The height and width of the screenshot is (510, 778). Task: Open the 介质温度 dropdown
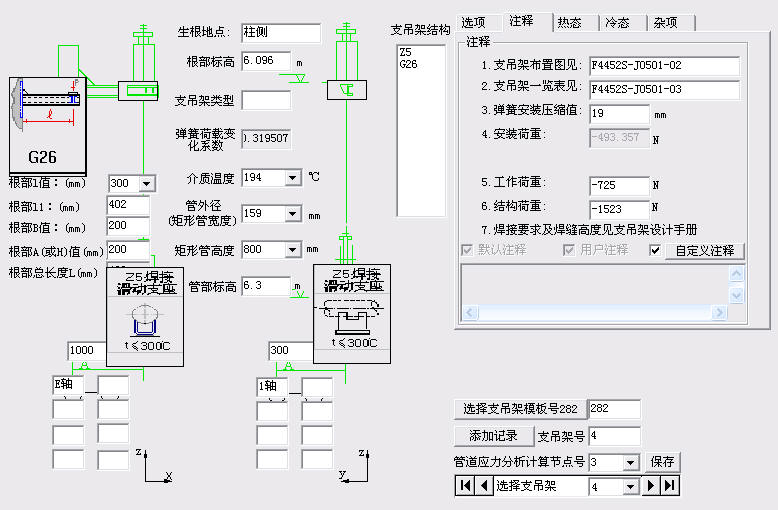coord(292,178)
